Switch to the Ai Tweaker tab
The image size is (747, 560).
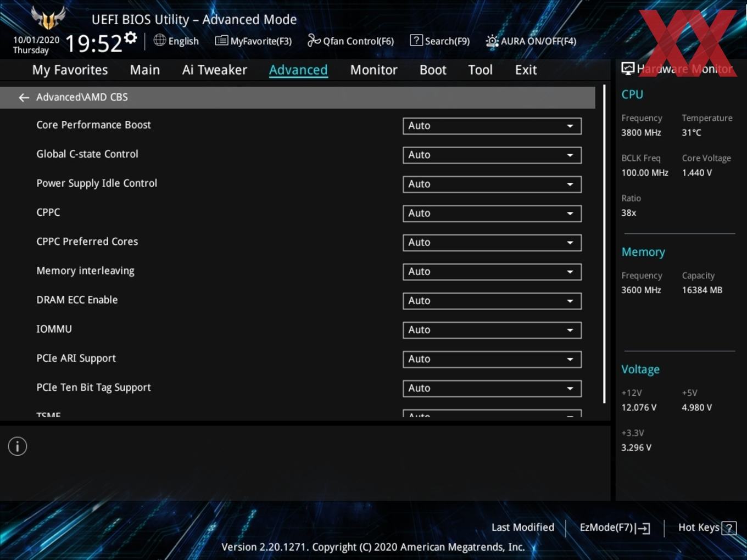[215, 70]
